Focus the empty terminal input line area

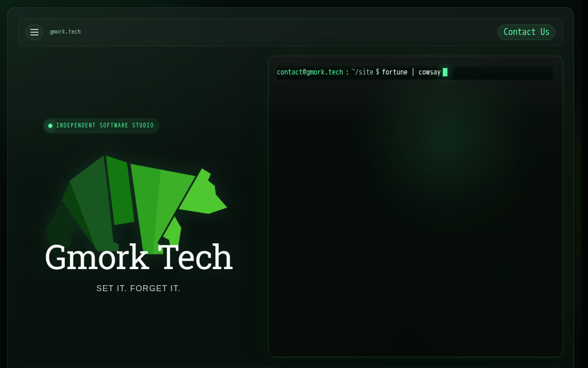500,73
